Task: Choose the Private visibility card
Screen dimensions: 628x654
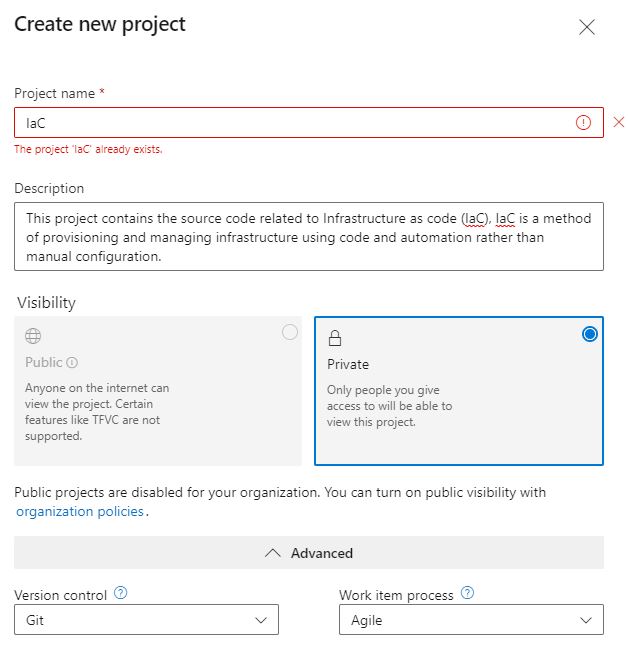Action: pos(458,390)
